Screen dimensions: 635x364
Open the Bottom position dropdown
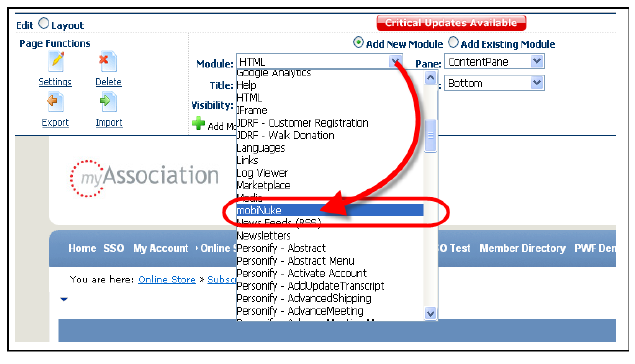coord(494,83)
